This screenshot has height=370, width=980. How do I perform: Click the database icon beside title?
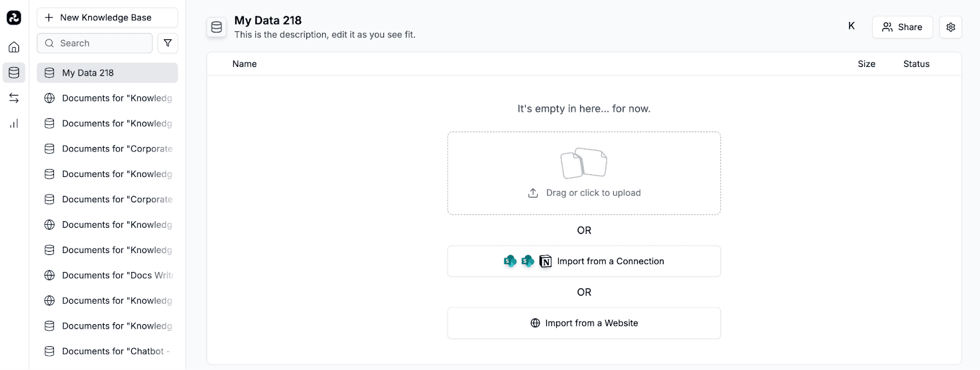pos(216,27)
